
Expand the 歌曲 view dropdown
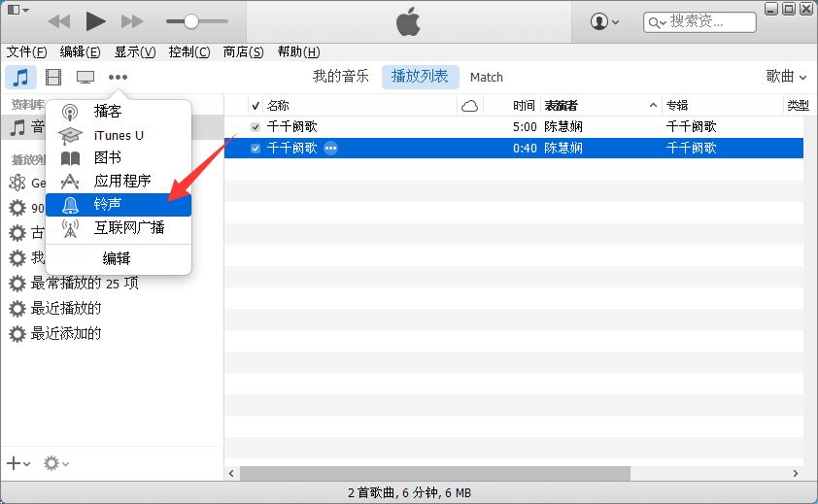(x=786, y=77)
